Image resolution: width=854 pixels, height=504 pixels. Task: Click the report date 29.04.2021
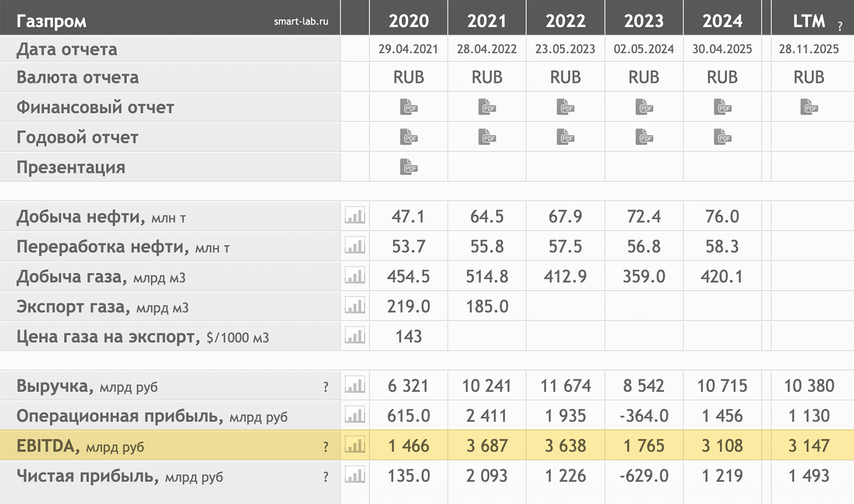408,49
